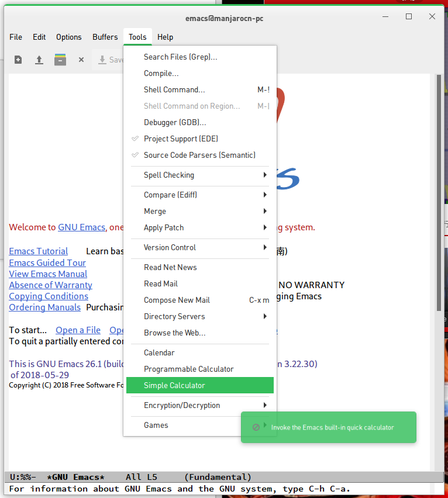
Task: Select Shell Command... menu entry
Action: [x=200, y=90]
